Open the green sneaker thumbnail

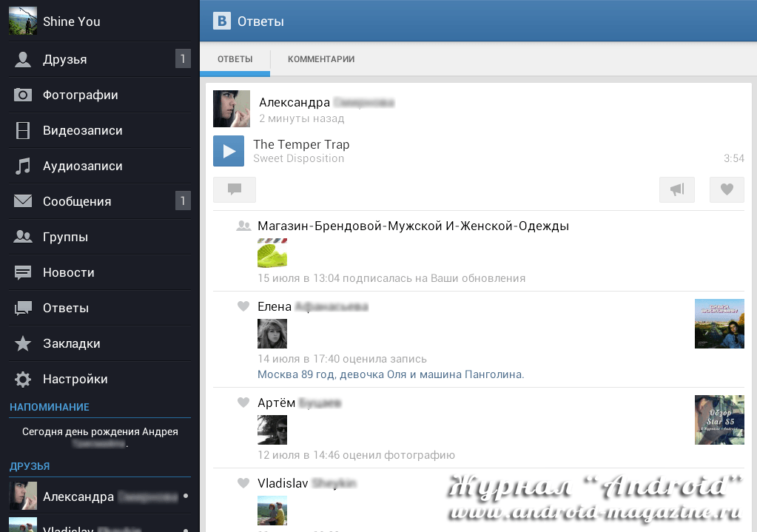[x=272, y=253]
